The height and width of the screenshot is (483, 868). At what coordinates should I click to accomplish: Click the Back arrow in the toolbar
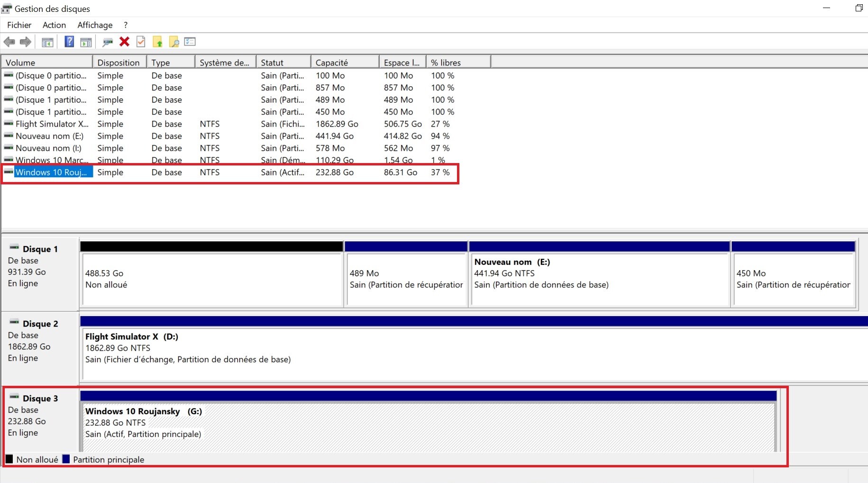tap(9, 42)
